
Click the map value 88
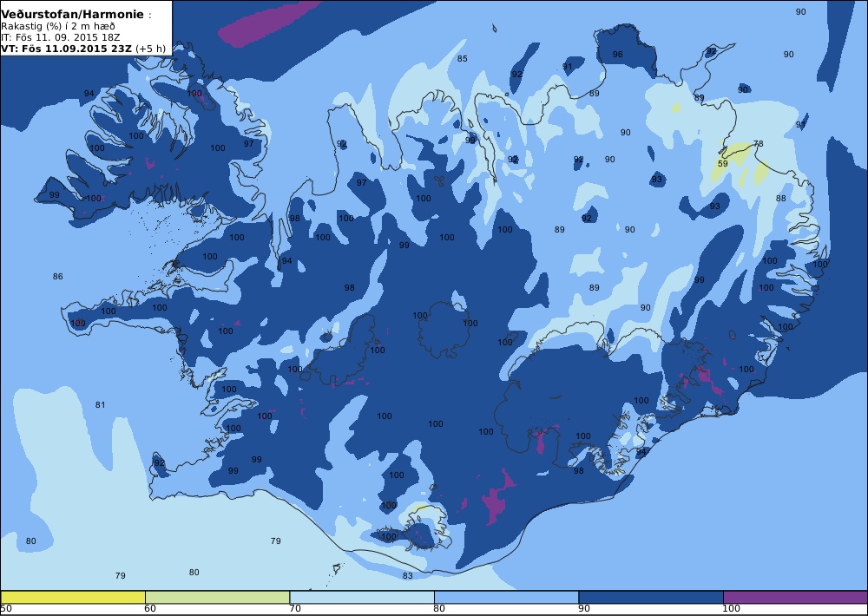[781, 198]
